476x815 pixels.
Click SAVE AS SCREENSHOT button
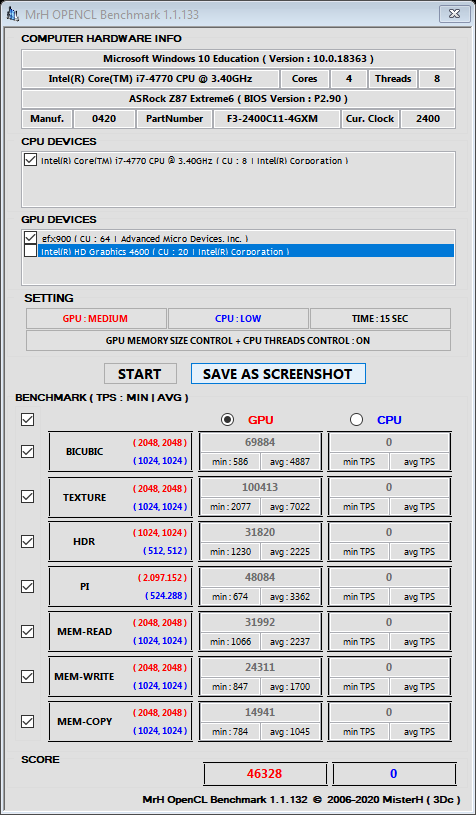(278, 374)
